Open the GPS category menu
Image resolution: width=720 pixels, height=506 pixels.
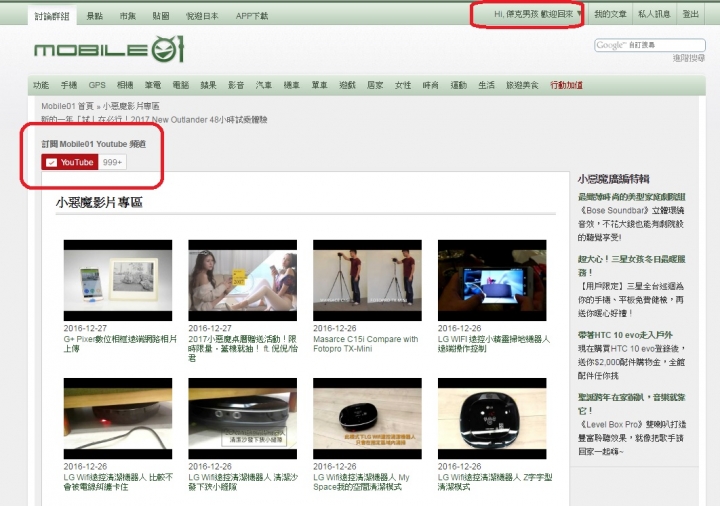pyautogui.click(x=97, y=85)
